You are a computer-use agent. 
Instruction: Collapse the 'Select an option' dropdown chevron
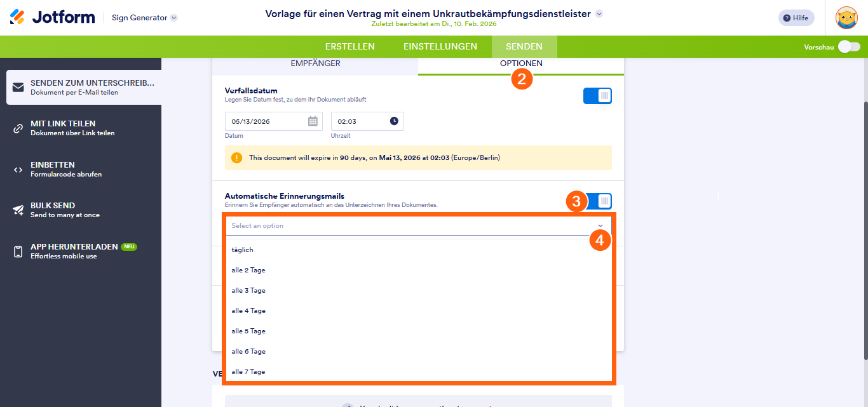(x=600, y=226)
